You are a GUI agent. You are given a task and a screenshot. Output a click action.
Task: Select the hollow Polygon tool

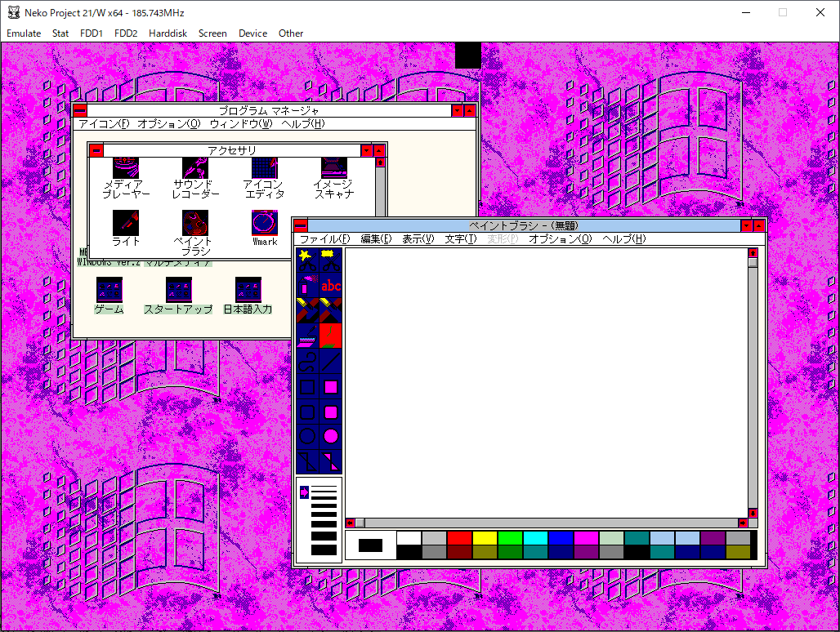pos(307,461)
